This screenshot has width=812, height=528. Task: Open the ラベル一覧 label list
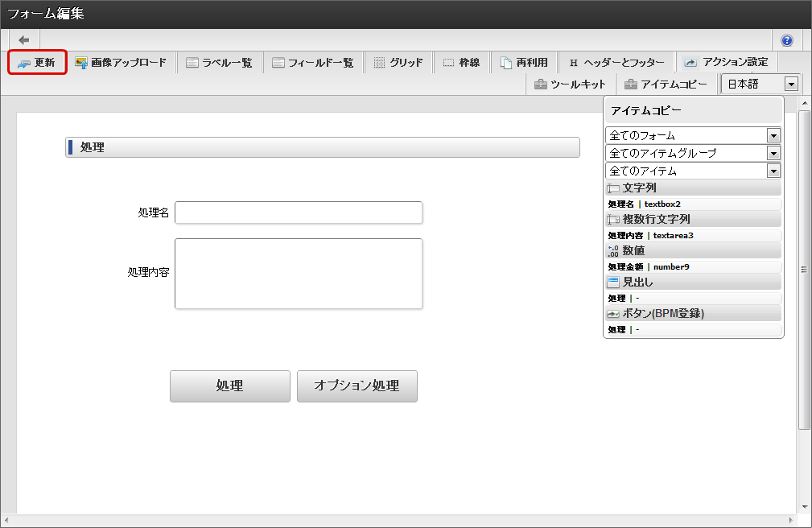click(x=219, y=63)
